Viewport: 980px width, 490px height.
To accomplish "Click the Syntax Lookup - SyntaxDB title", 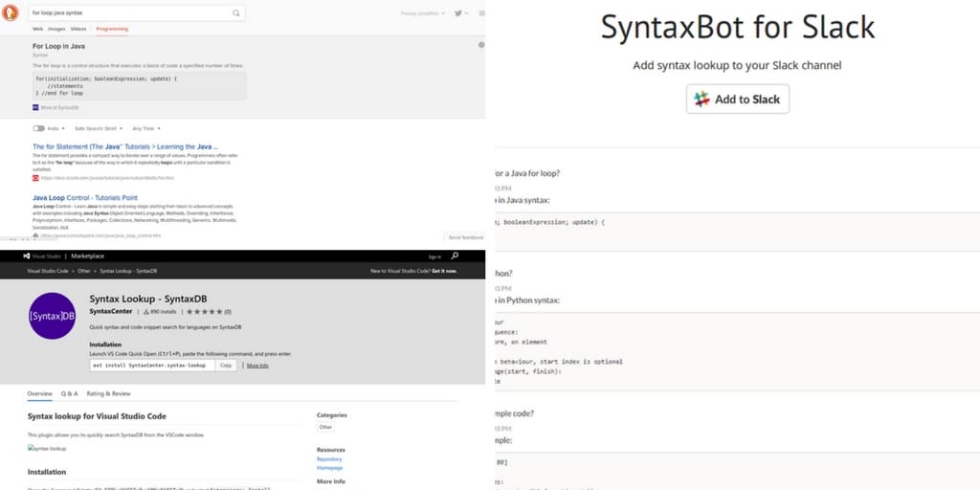I will pos(148,299).
